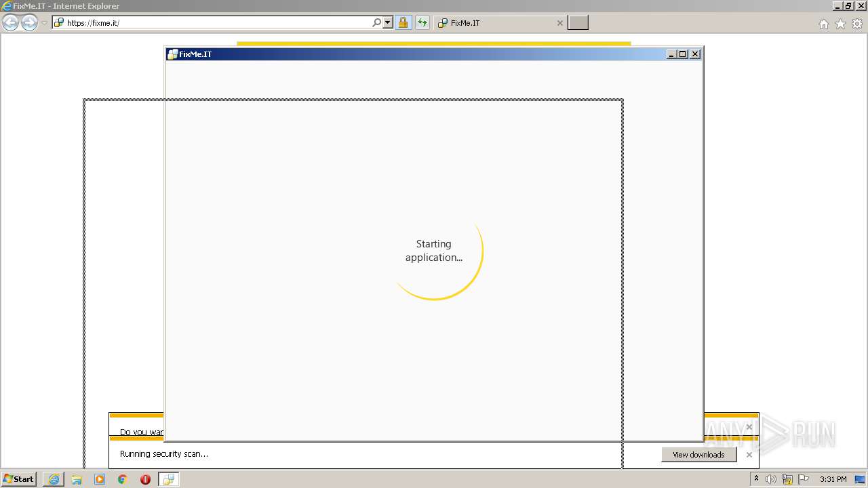Click the Internet Explorer title bar icon
The width and height of the screenshot is (868, 488).
[x=7, y=6]
